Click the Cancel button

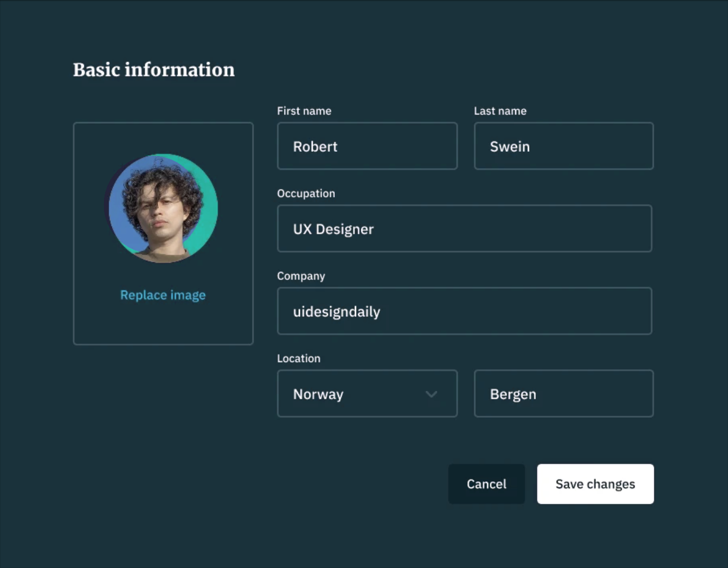[x=486, y=484]
